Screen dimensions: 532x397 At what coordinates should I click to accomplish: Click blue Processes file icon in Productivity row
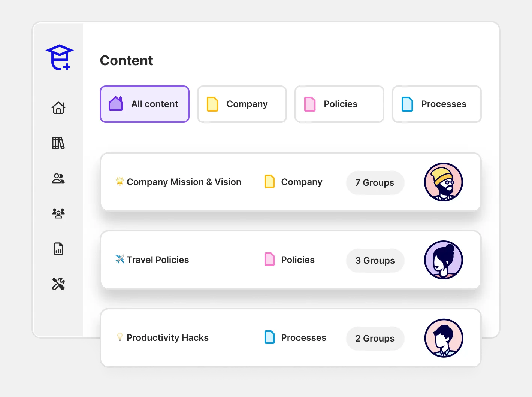(x=270, y=337)
